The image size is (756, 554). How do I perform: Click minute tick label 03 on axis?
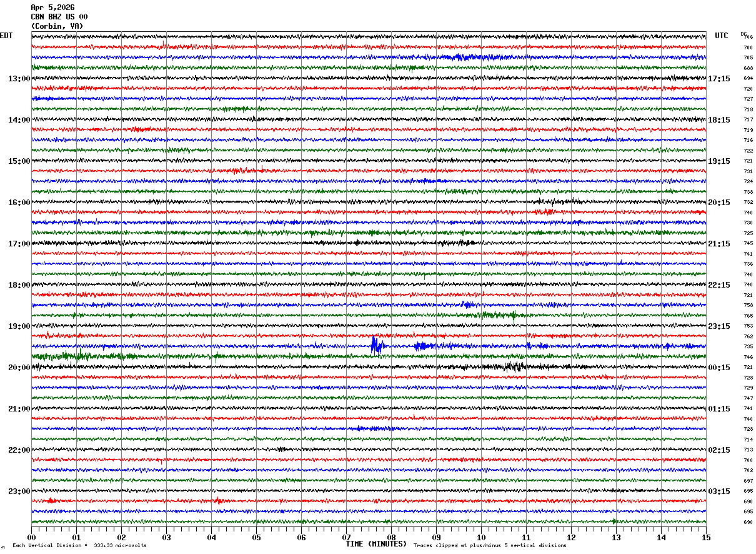point(166,537)
